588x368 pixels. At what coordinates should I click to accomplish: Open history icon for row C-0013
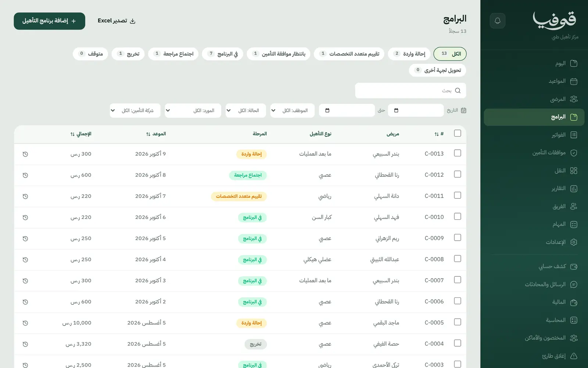coord(25,154)
